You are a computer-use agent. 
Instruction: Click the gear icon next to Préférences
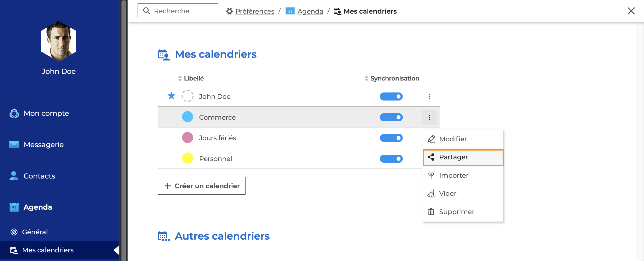tap(229, 11)
